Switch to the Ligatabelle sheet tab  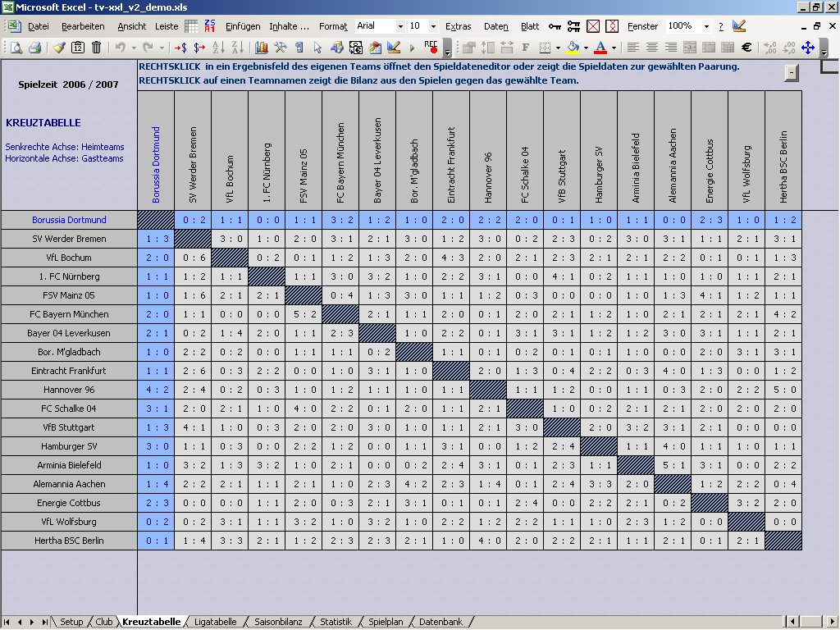point(216,622)
